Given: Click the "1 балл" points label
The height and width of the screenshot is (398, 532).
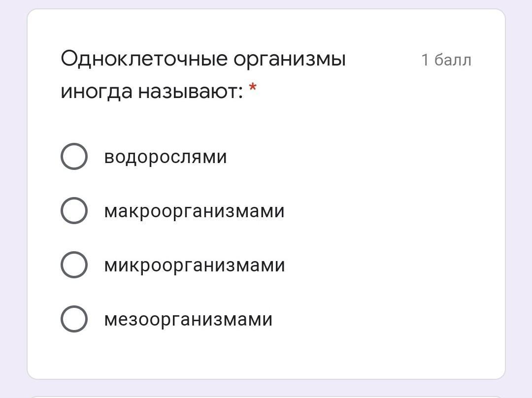Looking at the screenshot, I should [x=446, y=60].
